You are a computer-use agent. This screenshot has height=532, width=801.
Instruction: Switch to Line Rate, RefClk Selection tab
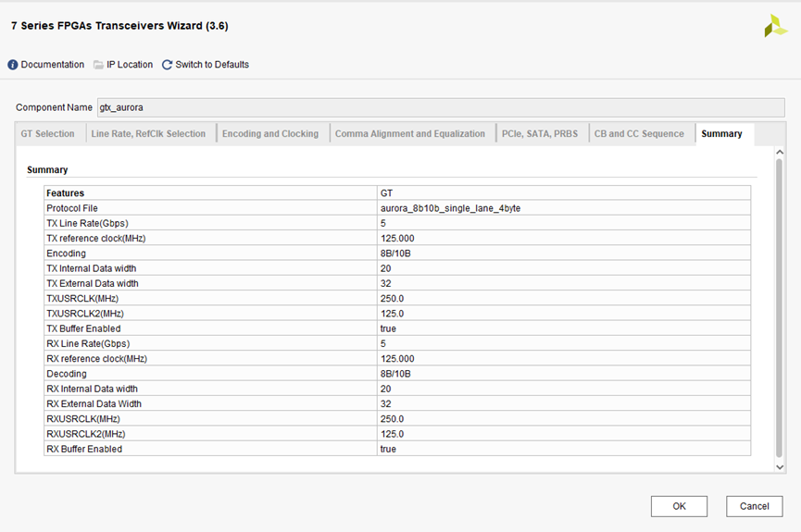tap(148, 134)
